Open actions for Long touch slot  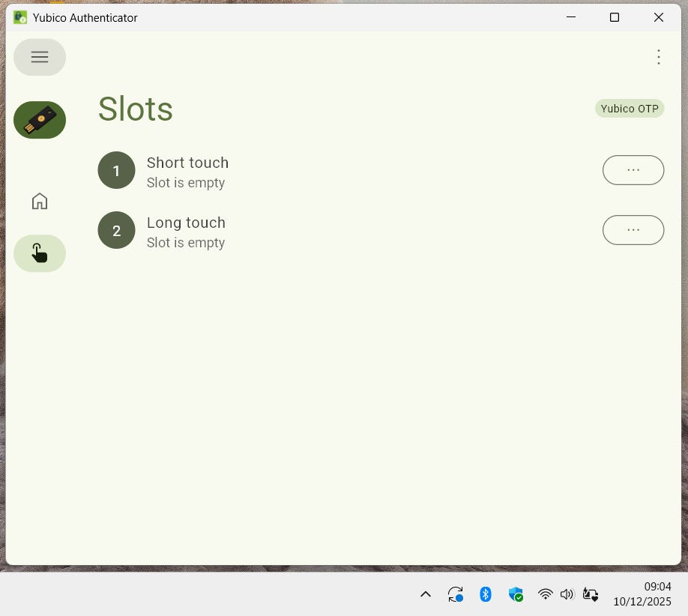[633, 230]
